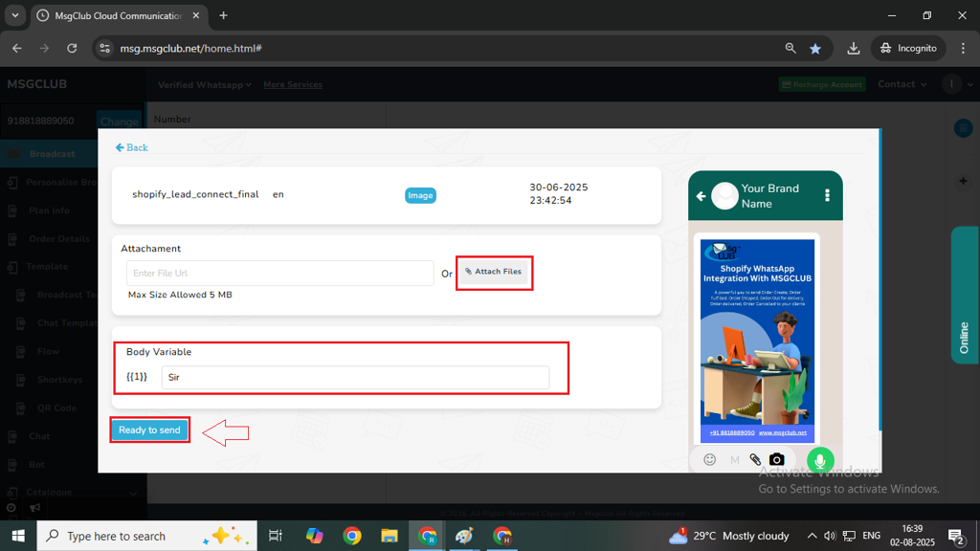980x551 pixels.
Task: Open the Shopify WhatsApp Integration preview image
Action: point(757,340)
